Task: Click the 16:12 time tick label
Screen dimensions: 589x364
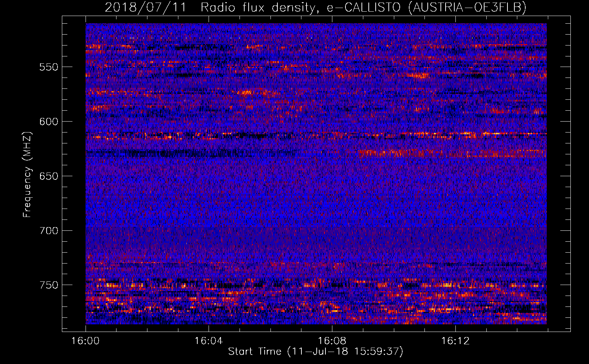Action: (455, 341)
